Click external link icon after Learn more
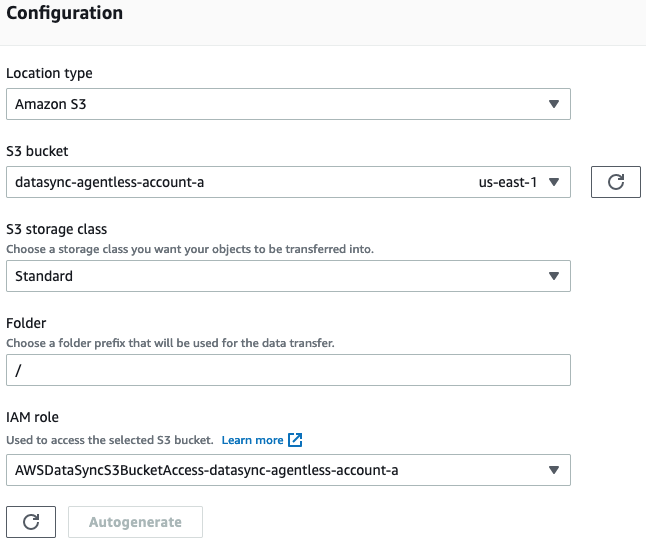Viewport: 646px width, 544px height. [295, 440]
